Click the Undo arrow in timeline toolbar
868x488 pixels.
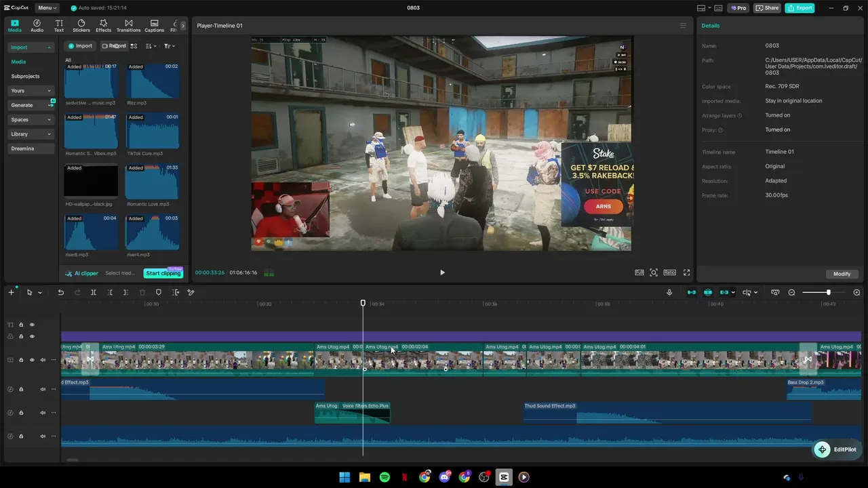60,292
